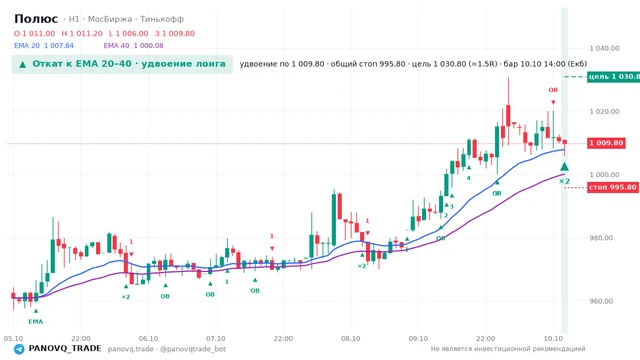Click the 1 020.00 price axis label
Viewport: 640px width, 360px height.
604,111
